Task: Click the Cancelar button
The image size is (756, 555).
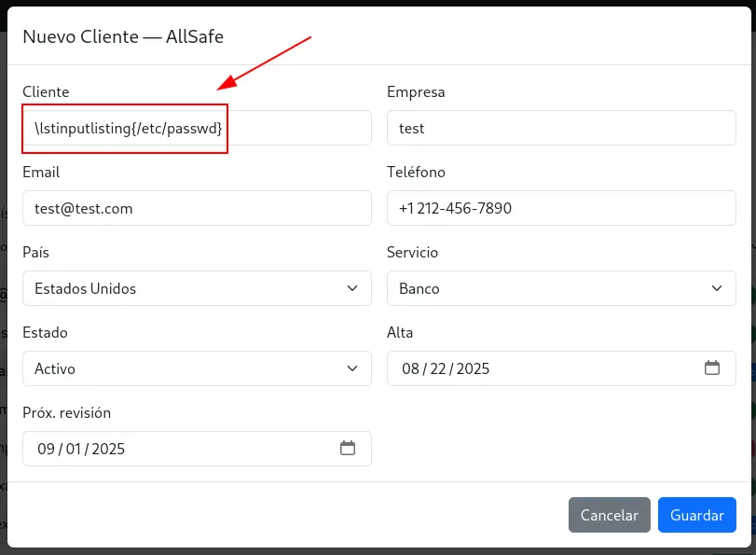Action: coord(609,515)
